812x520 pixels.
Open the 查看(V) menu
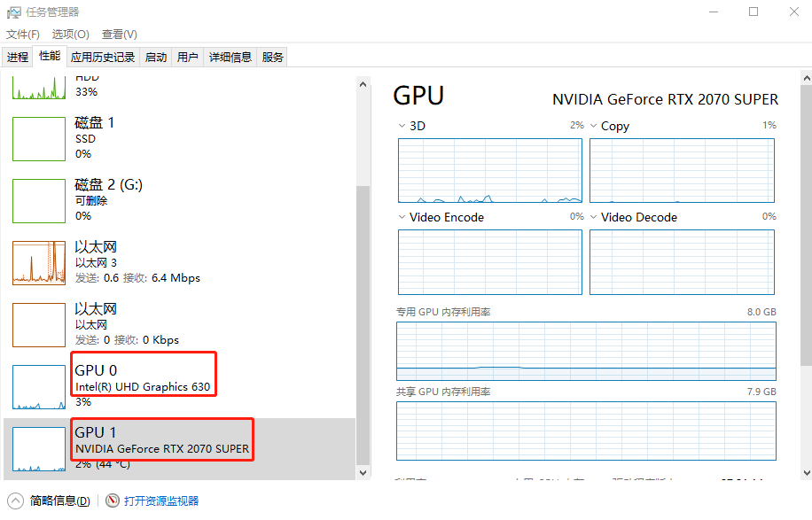(x=119, y=35)
